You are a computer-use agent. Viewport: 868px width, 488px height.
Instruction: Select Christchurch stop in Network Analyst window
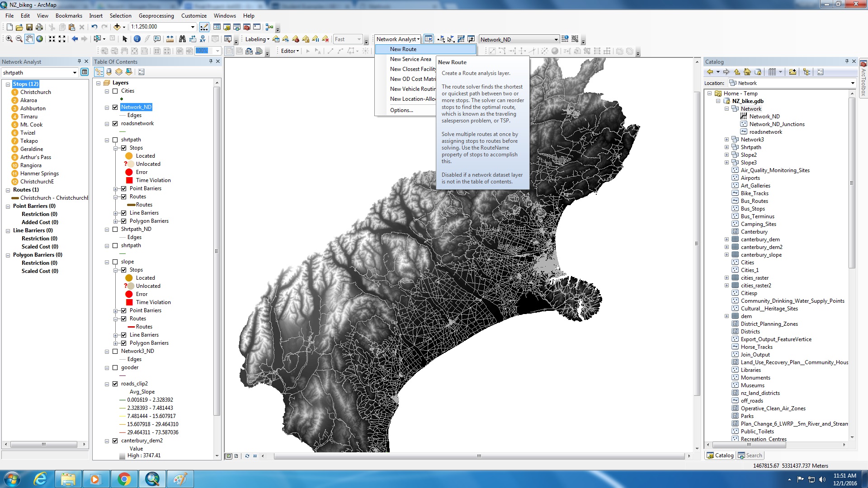pyautogui.click(x=36, y=92)
